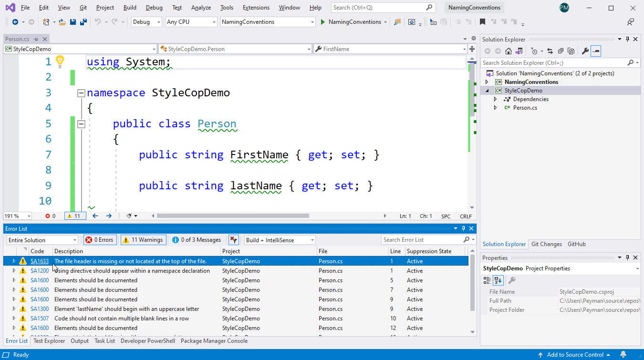Switch views icon in Solution Explorer toolbar
This screenshot has width=644, height=360.
click(519, 51)
